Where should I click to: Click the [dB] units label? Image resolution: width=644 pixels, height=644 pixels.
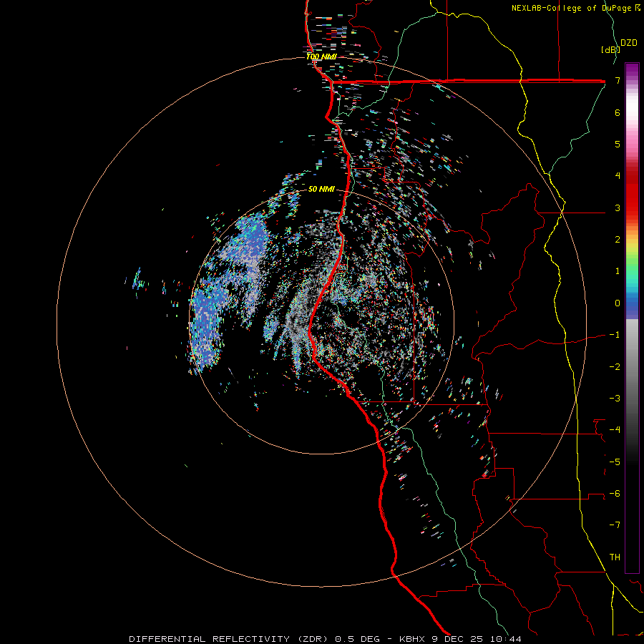tap(610, 49)
